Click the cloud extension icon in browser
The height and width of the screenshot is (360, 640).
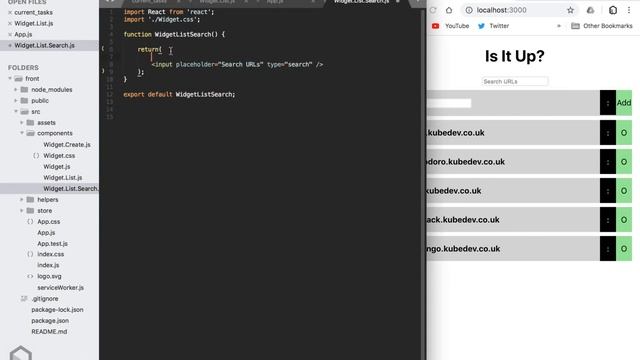[590, 10]
